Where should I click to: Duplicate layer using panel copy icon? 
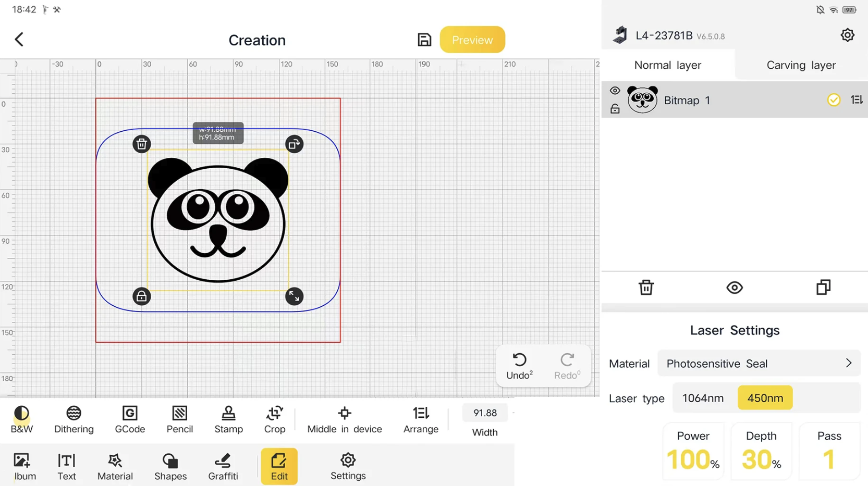point(823,287)
